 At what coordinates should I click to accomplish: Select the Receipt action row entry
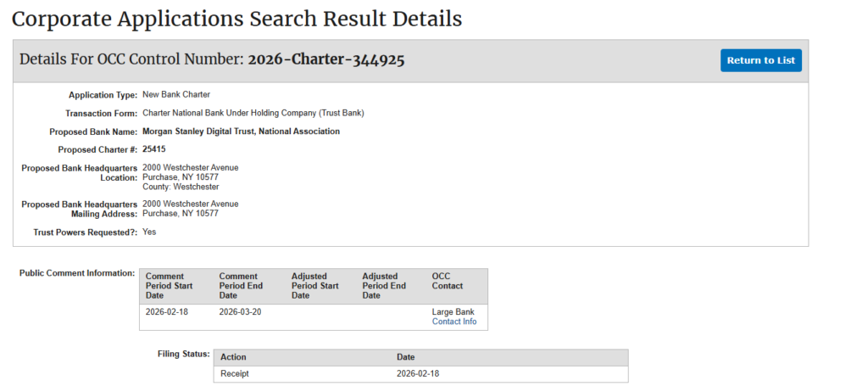[x=235, y=373]
